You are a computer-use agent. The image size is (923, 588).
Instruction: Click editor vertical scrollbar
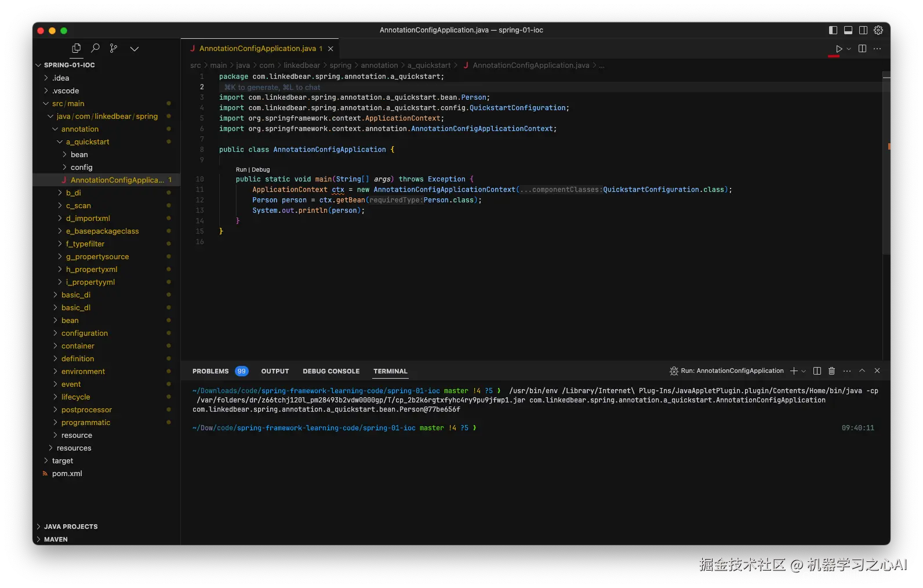pos(886,162)
